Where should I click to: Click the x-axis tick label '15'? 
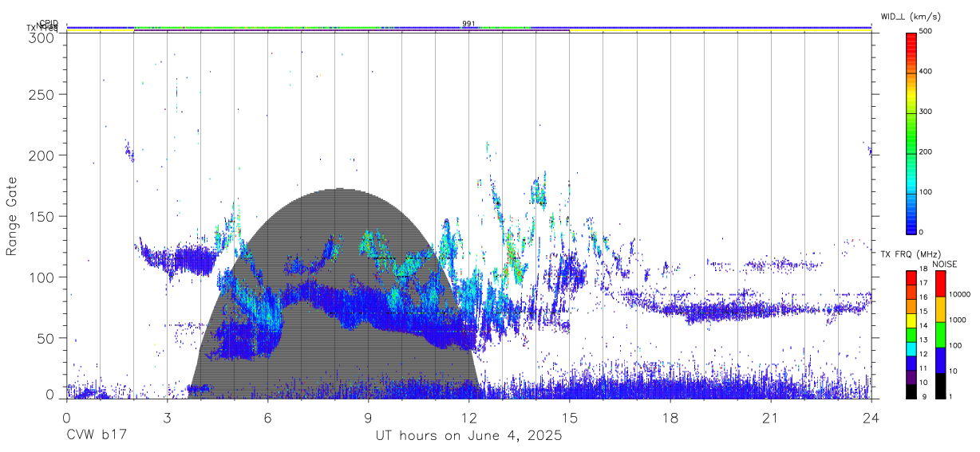(570, 417)
